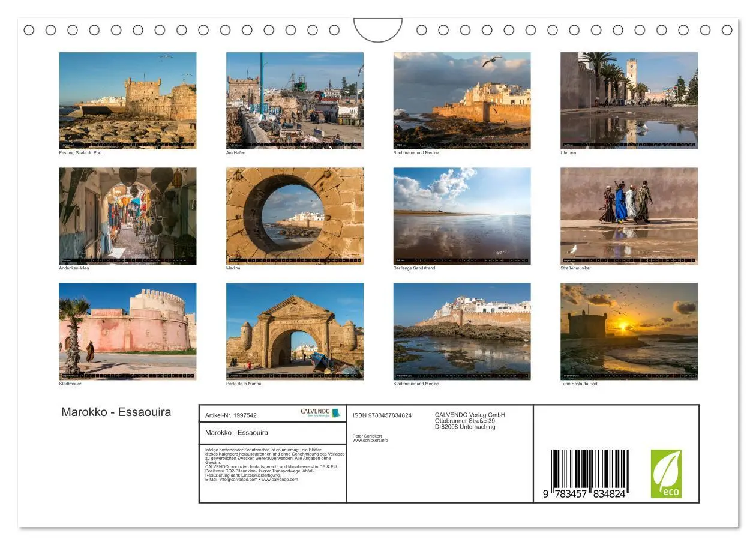Click the blue CALVENDO book symbol
This screenshot has width=756, height=545.
click(x=334, y=412)
